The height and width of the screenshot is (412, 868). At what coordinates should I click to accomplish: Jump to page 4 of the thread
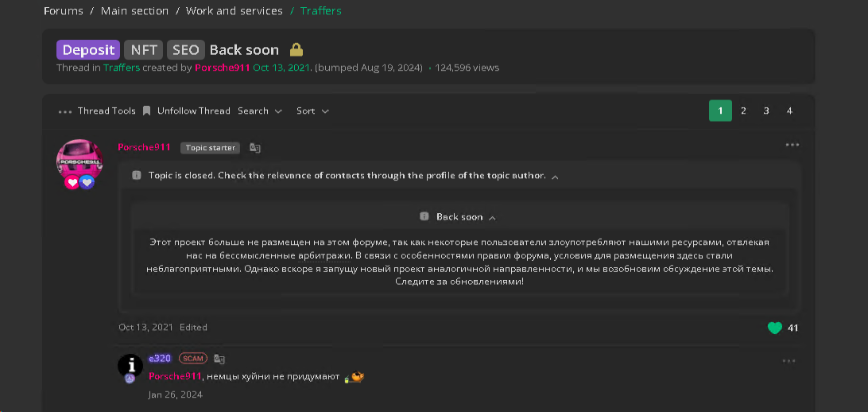(789, 111)
